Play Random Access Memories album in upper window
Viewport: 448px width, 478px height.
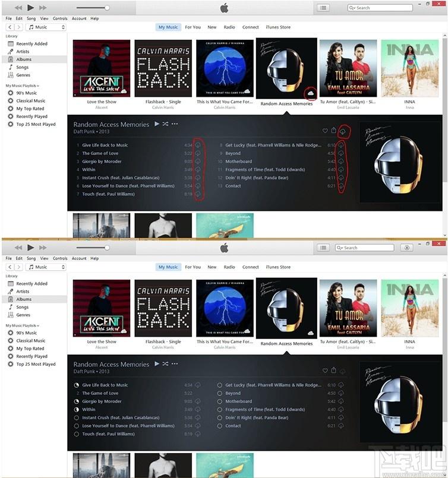157,124
